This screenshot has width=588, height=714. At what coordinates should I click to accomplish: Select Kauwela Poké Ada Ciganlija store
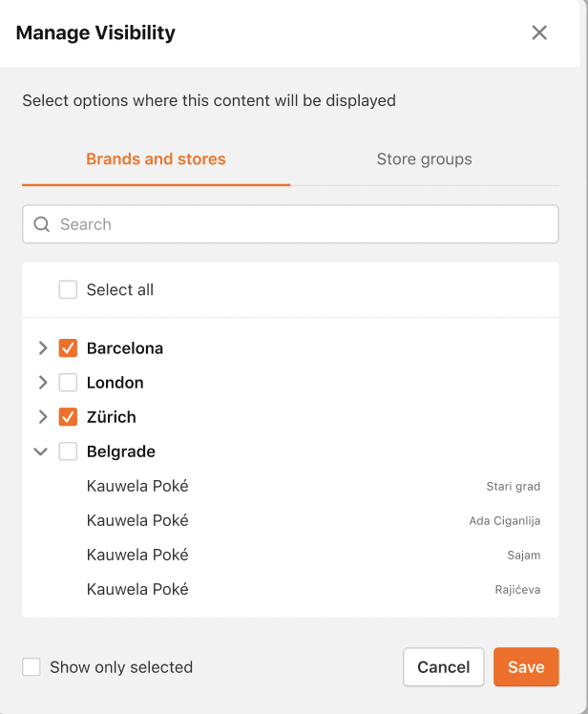point(290,520)
